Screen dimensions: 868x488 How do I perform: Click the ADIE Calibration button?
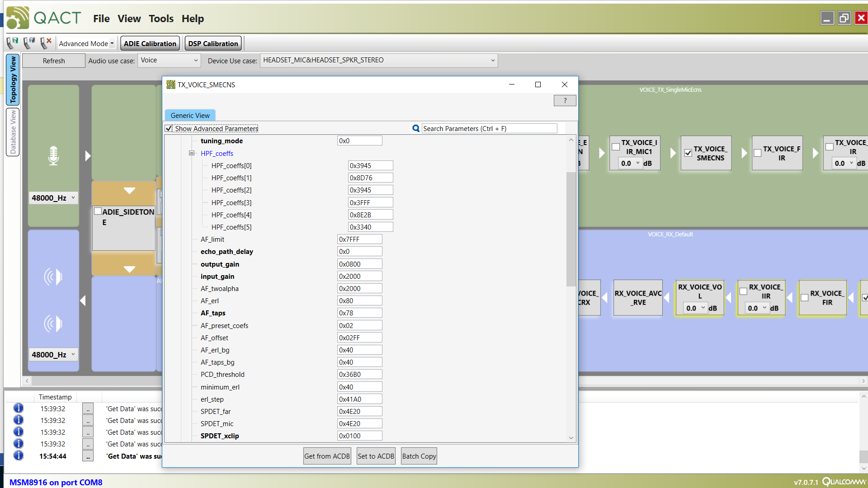coord(150,43)
